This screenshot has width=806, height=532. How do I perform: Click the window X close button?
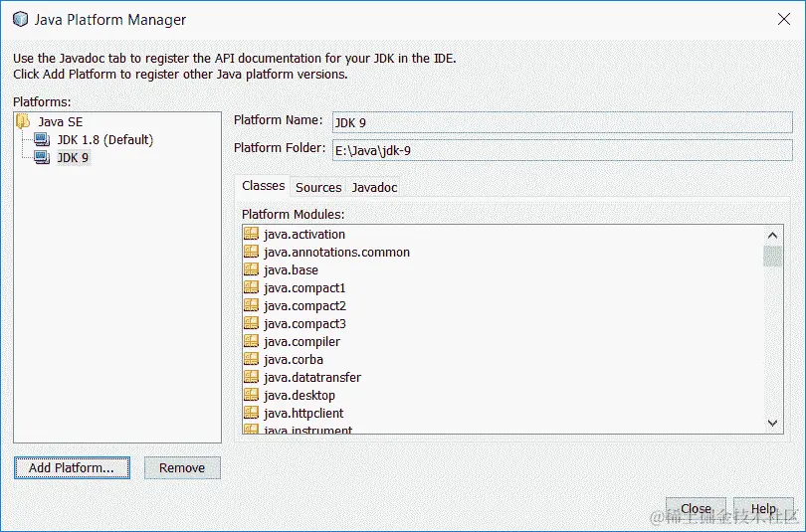784,20
